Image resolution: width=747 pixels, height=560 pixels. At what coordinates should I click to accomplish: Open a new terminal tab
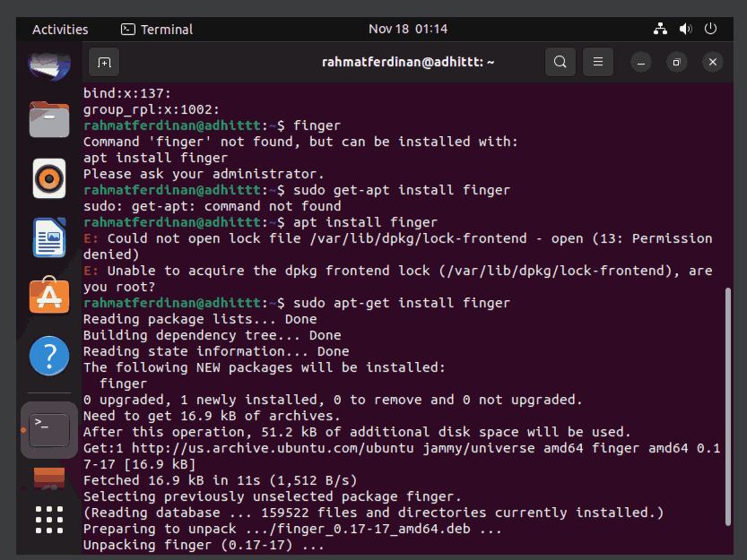pyautogui.click(x=104, y=63)
